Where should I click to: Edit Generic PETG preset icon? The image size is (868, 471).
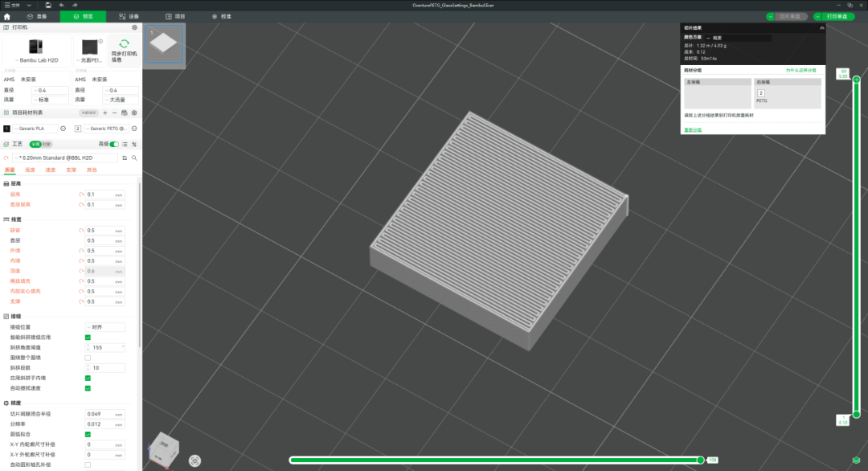tap(134, 129)
